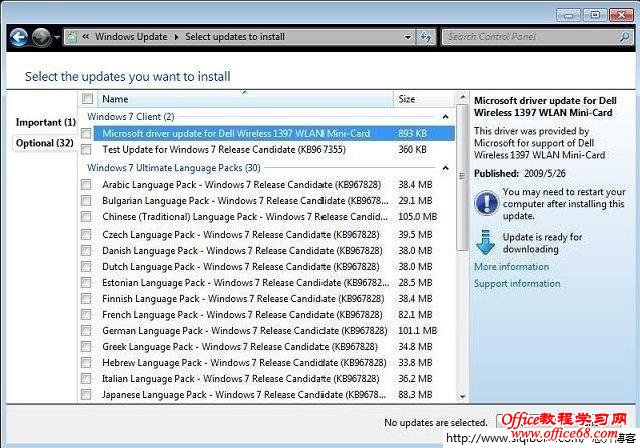Click Select updates to install breadcrumb
The width and height of the screenshot is (640, 448).
pos(235,37)
